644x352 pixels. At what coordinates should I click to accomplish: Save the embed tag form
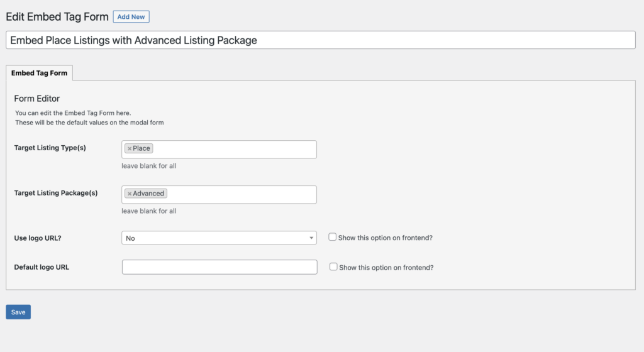point(18,312)
